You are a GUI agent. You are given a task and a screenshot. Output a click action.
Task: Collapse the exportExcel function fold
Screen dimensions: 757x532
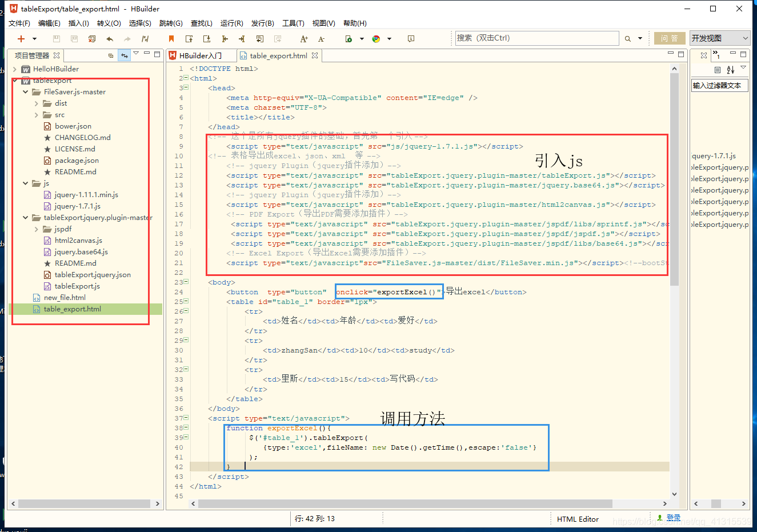tap(186, 427)
